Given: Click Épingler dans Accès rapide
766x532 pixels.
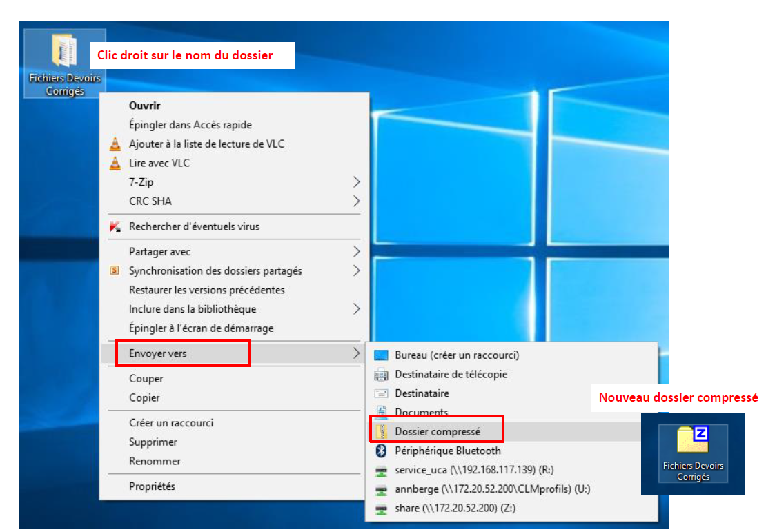Looking at the screenshot, I should (190, 125).
